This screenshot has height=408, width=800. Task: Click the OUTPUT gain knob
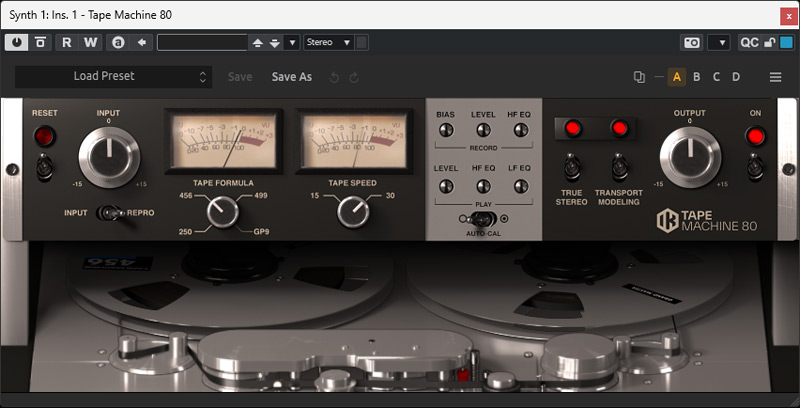(690, 157)
